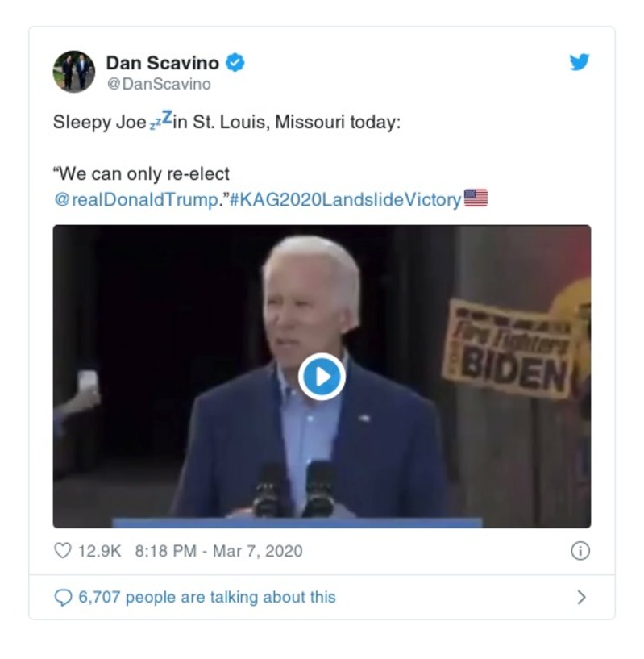The width and height of the screenshot is (644, 659).
Task: Open the tweet info circle icon
Action: 580,551
